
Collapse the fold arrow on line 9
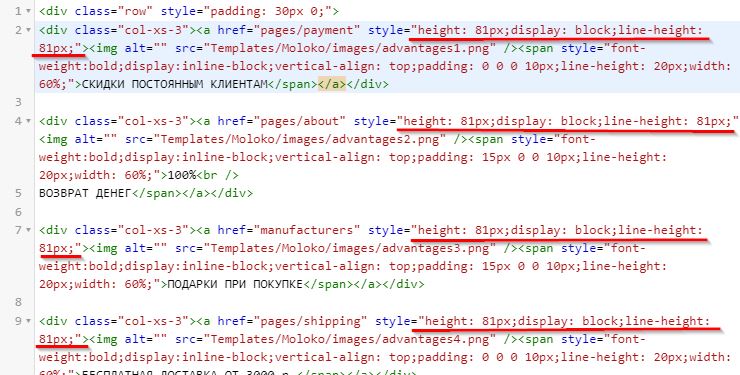pos(29,322)
